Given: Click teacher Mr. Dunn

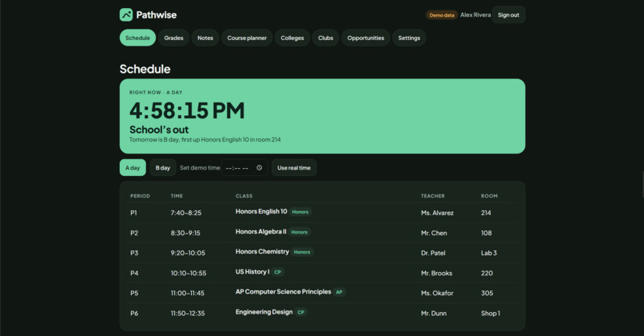Looking at the screenshot, I should click(x=434, y=314).
